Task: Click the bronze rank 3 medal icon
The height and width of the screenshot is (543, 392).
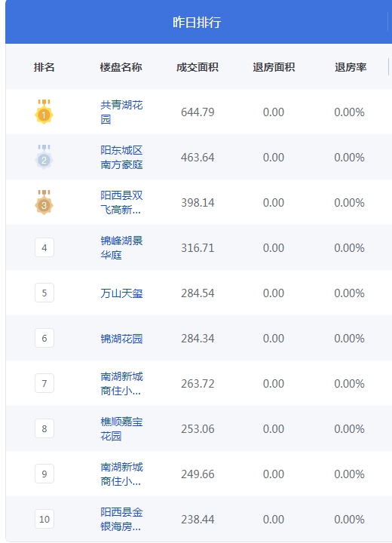Action: pos(44,202)
